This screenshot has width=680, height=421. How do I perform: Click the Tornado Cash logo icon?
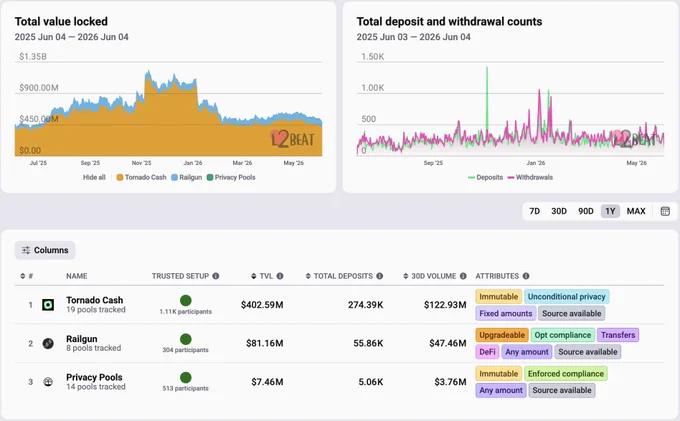pos(48,305)
